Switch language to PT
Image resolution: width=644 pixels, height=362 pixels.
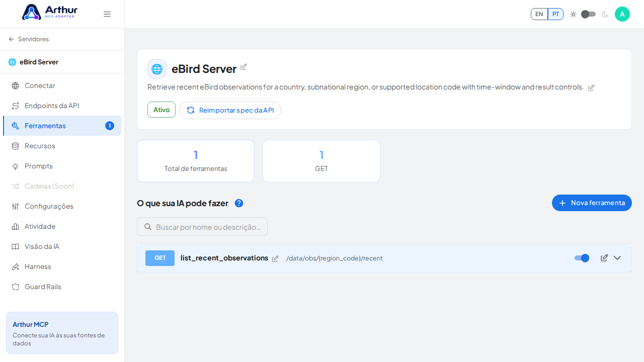[555, 14]
